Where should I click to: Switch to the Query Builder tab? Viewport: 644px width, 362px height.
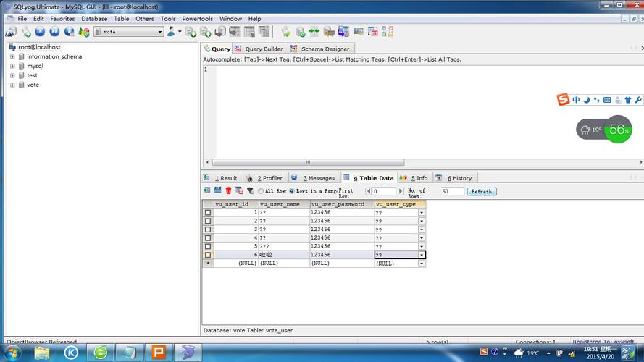click(x=259, y=49)
